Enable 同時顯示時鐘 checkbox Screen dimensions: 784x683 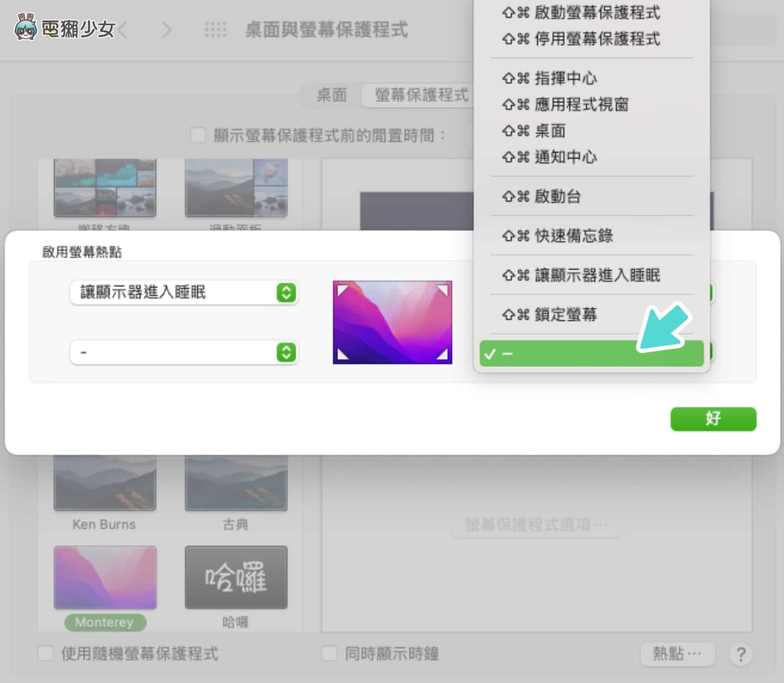click(329, 653)
